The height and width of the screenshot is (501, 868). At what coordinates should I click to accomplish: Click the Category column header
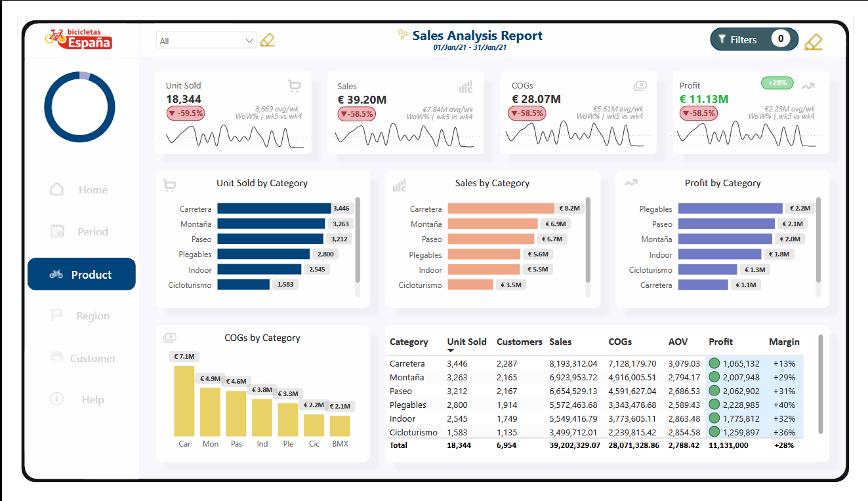tap(409, 342)
